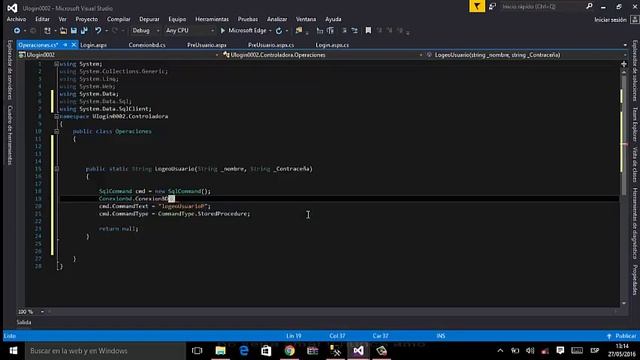The image size is (640, 360).
Task: Click Iniciar sesión link
Action: [610, 20]
